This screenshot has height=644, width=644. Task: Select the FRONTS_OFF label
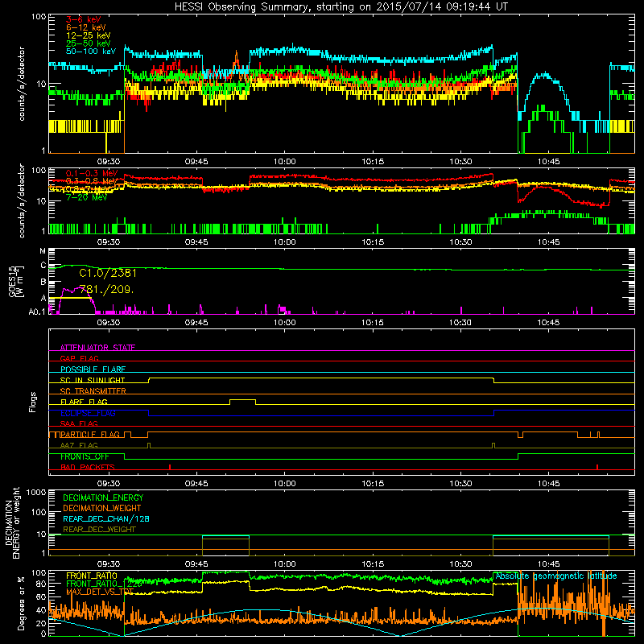85,456
